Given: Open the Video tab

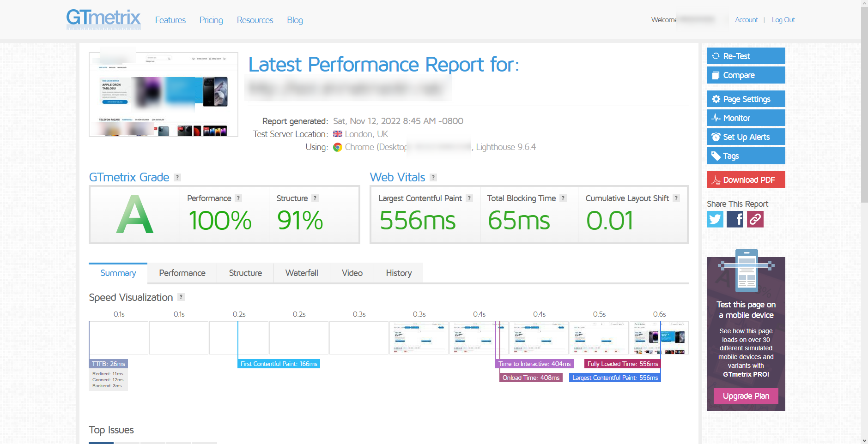Looking at the screenshot, I should pyautogui.click(x=352, y=273).
